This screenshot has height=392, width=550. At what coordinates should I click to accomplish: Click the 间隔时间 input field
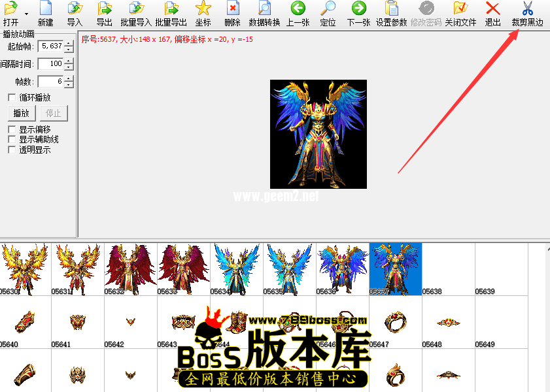point(50,64)
